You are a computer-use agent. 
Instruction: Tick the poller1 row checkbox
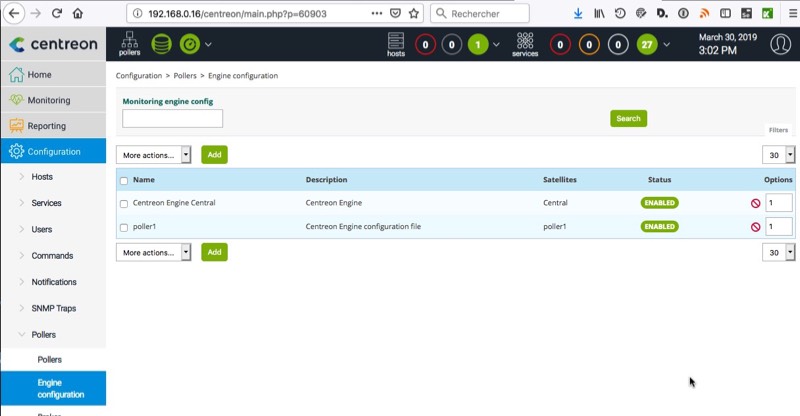point(124,227)
